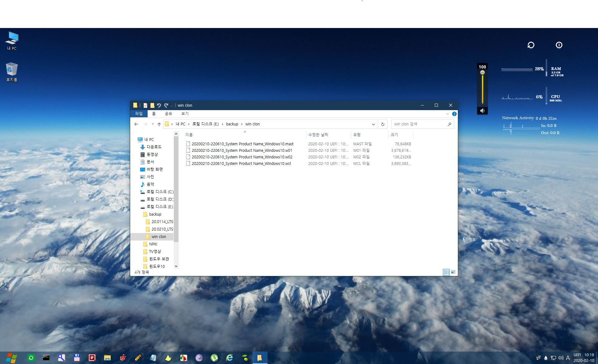
Task: Open the Windows Start button
Action: 12,358
